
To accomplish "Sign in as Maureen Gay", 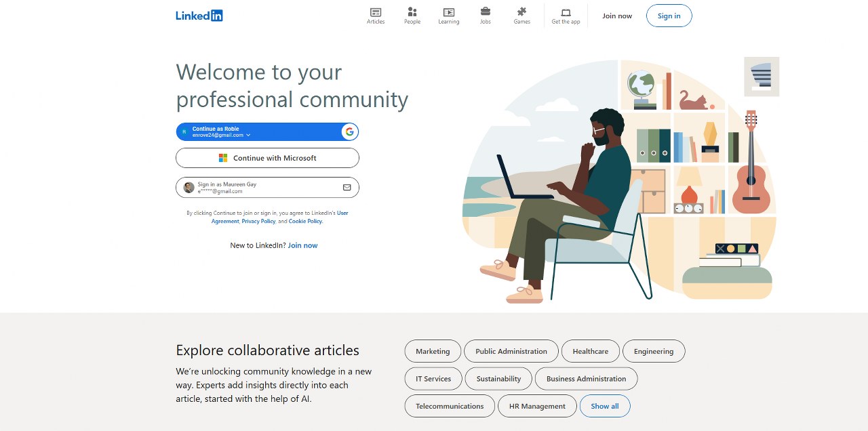I will 267,188.
